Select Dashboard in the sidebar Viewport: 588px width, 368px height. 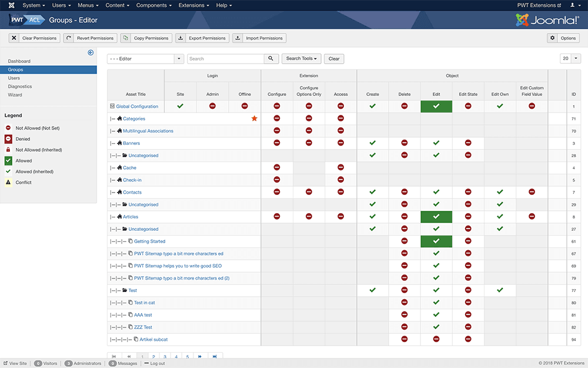click(19, 61)
